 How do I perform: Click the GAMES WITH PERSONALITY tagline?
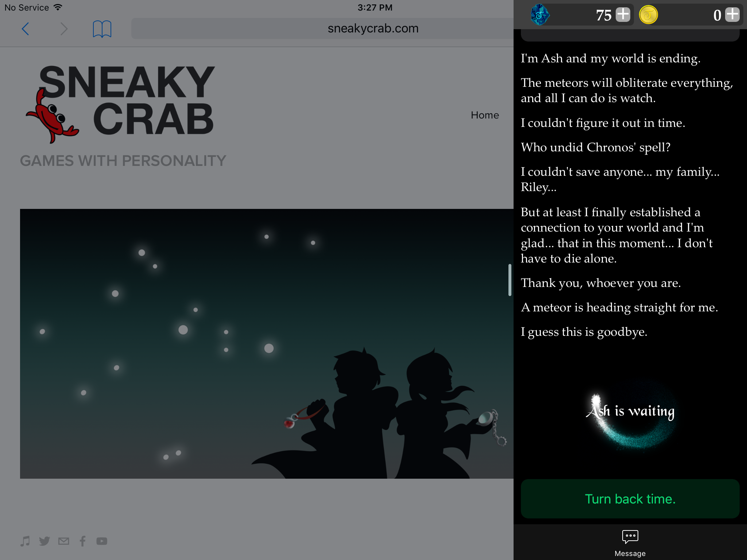[x=123, y=161]
